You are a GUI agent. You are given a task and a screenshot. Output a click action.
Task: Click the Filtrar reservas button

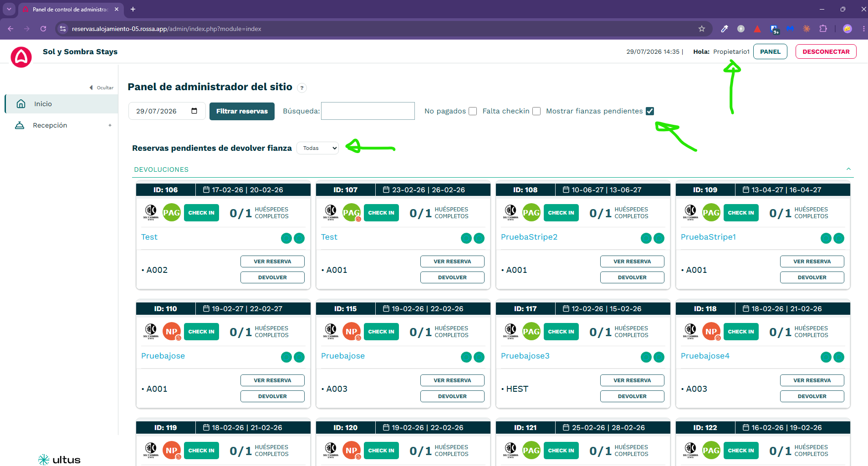pos(242,111)
